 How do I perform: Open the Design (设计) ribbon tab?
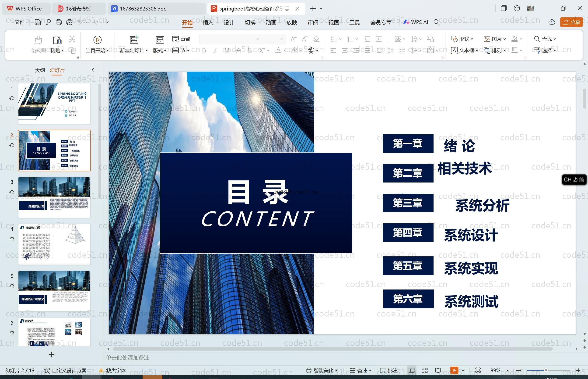click(229, 23)
